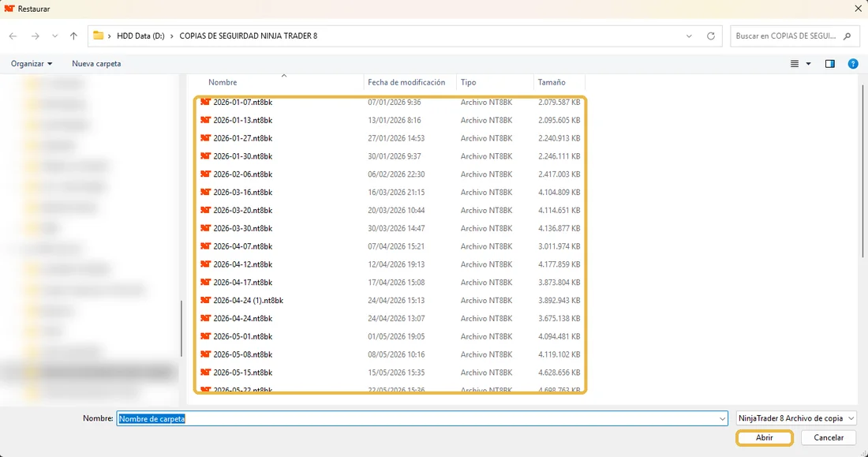Select file 2026-01-30.nt8bk
This screenshot has height=457, width=868.
[x=242, y=156]
